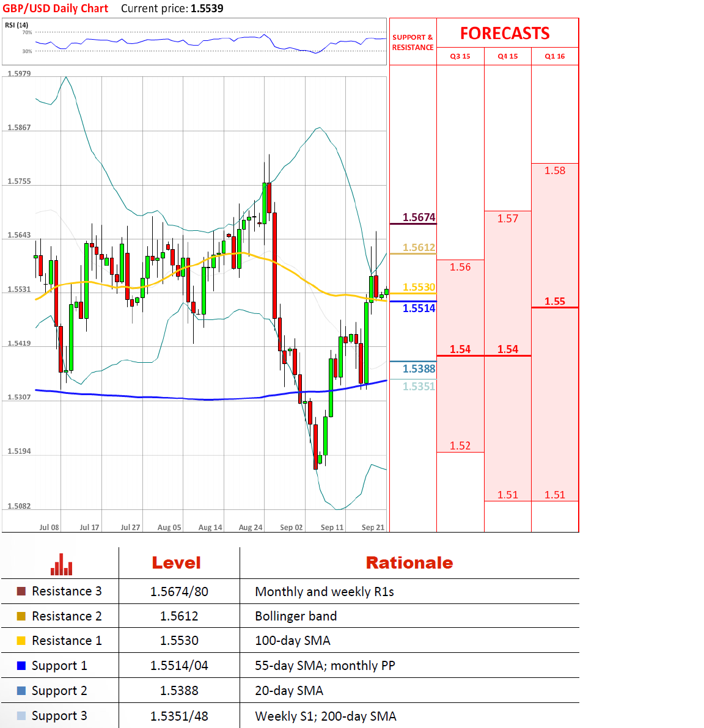Click the Support 3 light-blue color swatch
Image resolution: width=704 pixels, height=728 pixels.
pyautogui.click(x=21, y=716)
